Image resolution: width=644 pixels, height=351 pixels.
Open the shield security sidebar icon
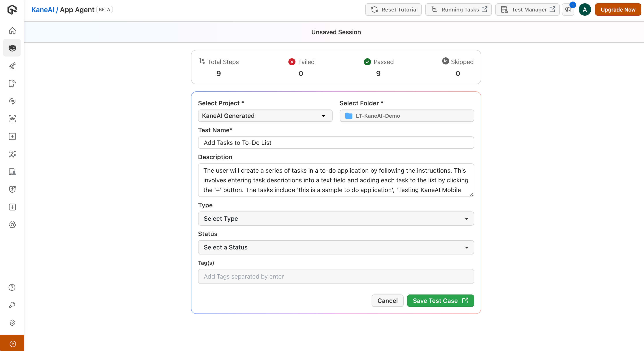(12, 189)
